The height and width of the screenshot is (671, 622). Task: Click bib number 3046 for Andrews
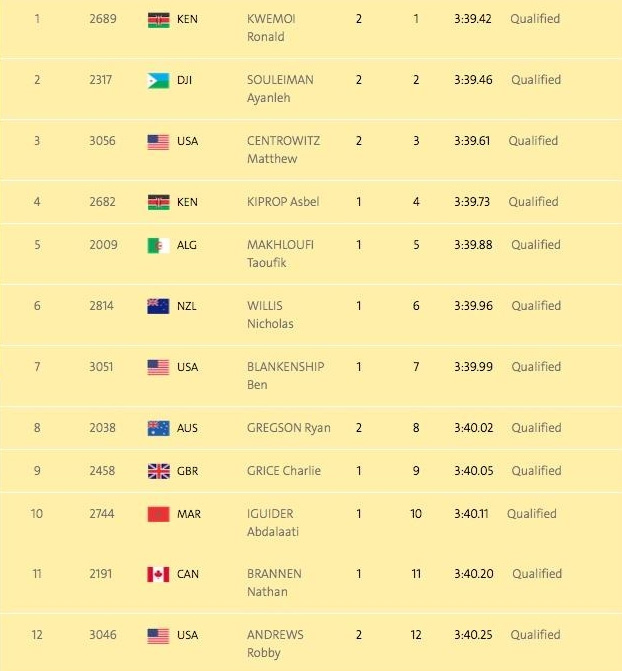pyautogui.click(x=102, y=635)
